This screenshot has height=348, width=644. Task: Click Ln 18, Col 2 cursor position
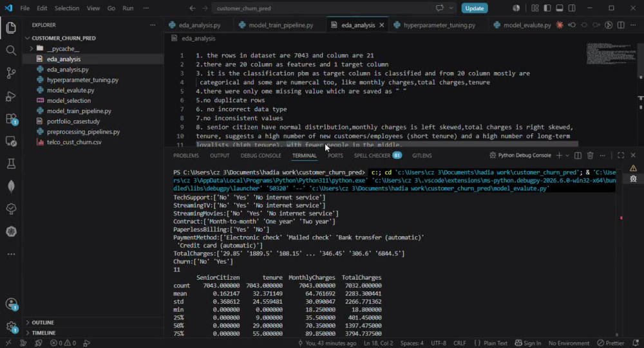378,343
